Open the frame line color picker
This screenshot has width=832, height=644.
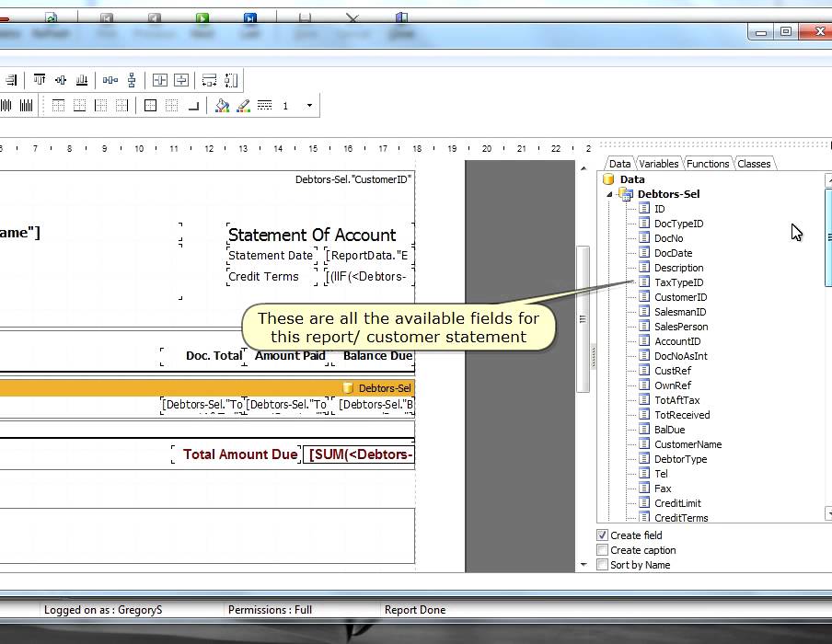coord(244,106)
